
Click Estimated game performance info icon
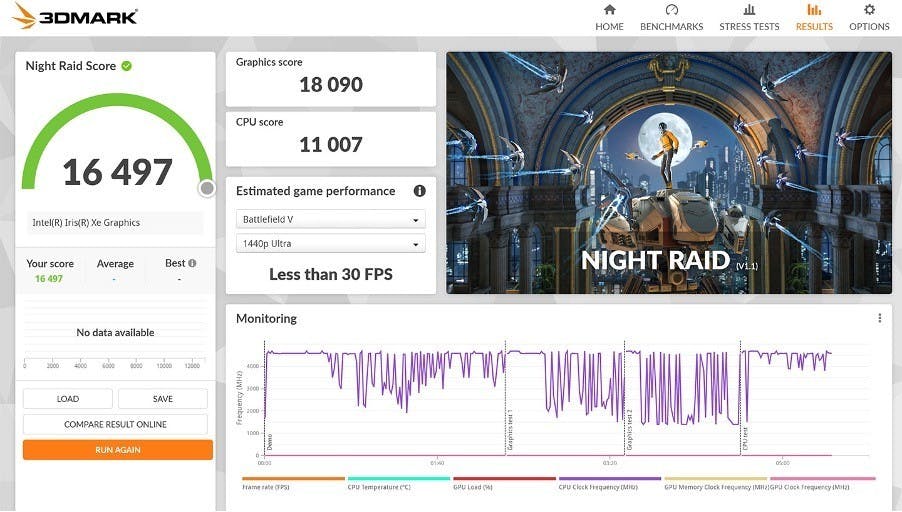pos(419,191)
